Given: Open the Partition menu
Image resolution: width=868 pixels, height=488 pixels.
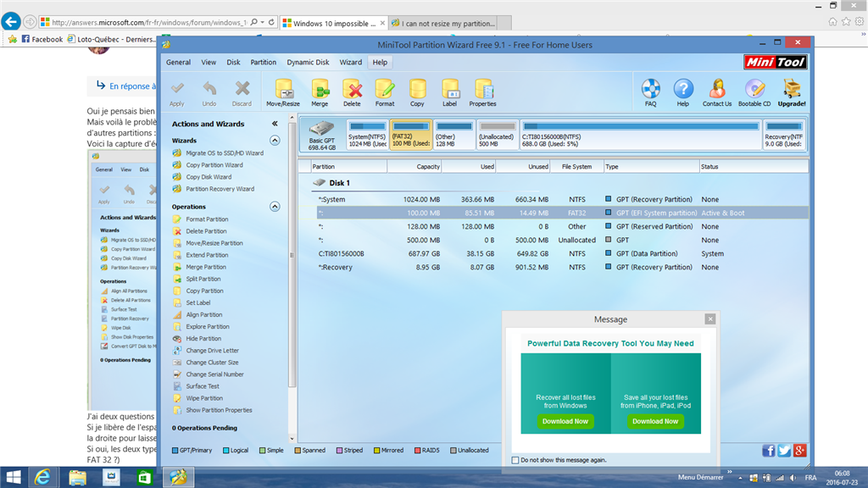Looking at the screenshot, I should click(x=264, y=62).
